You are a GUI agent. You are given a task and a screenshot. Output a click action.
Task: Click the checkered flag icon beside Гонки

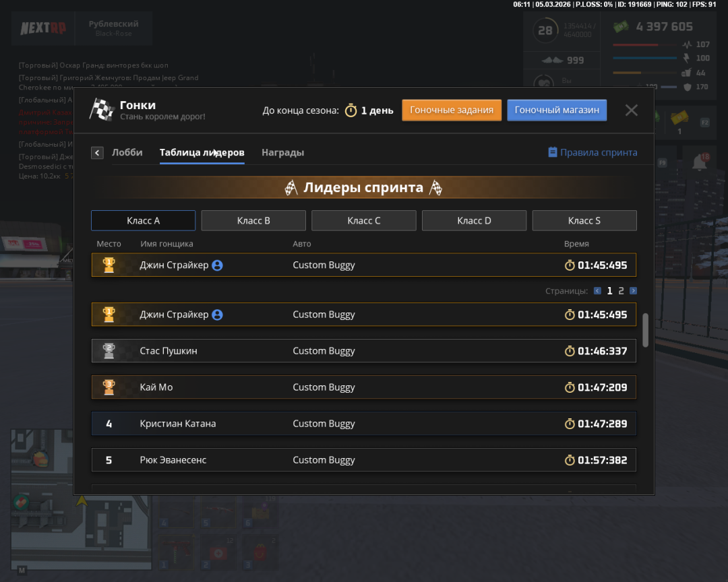[102, 110]
